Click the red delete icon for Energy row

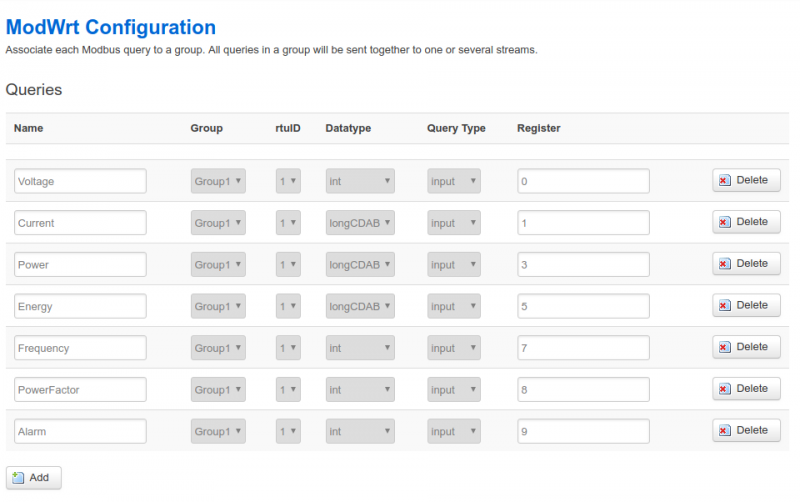pos(724,306)
